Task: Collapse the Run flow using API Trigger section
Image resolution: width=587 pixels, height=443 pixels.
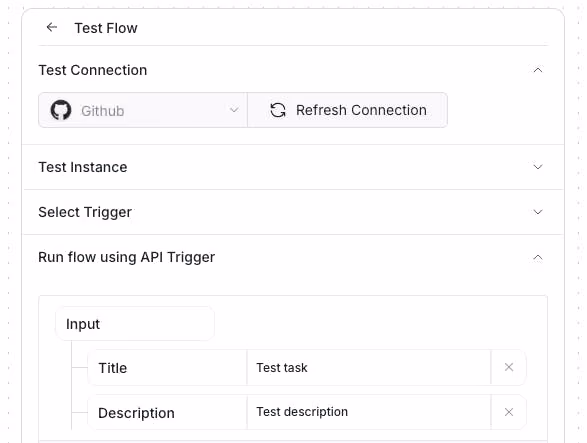Action: 538,258
